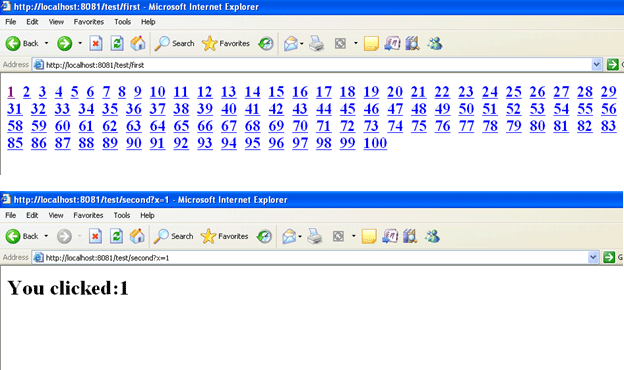Screen dimensions: 624x370
Task: Click link number 100
Action: pyautogui.click(x=375, y=143)
